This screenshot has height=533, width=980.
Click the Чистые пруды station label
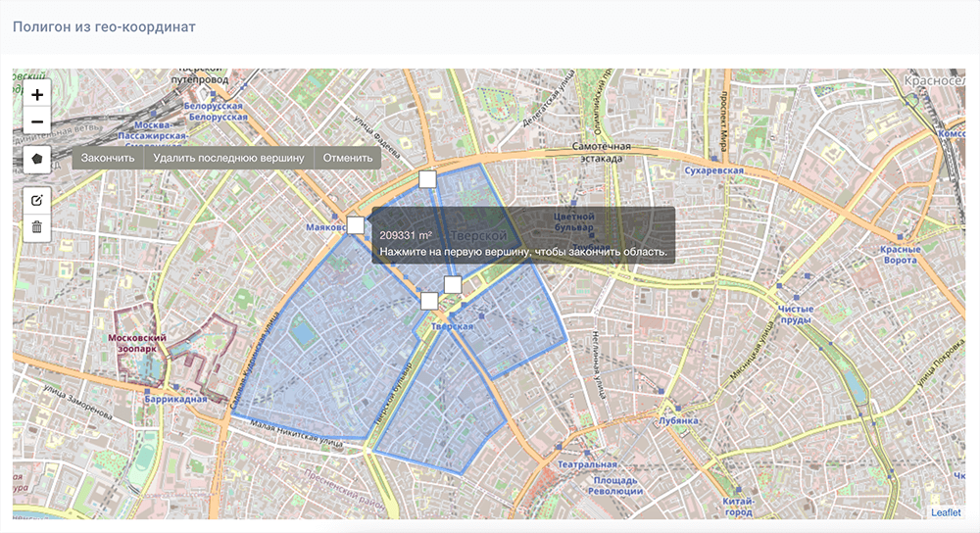pos(795,315)
